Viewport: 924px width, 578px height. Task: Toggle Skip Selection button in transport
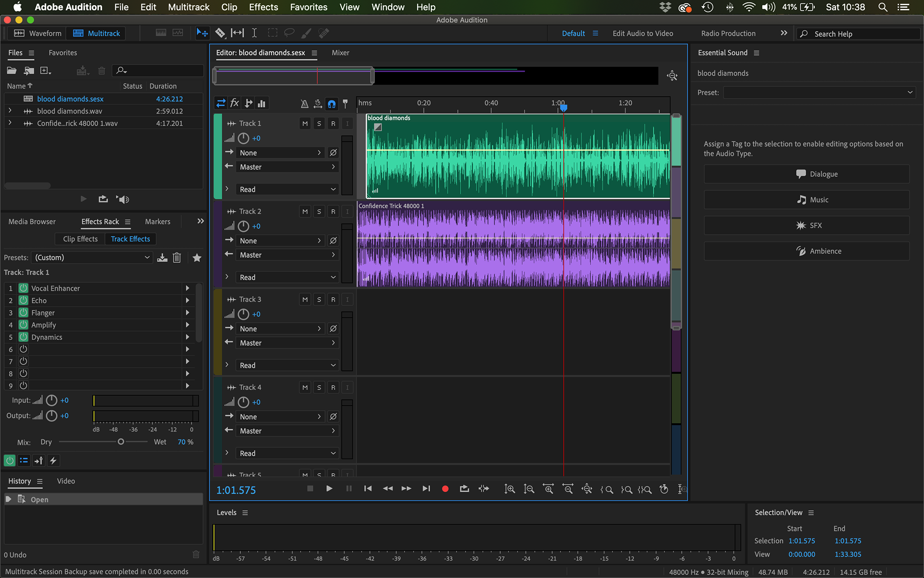click(x=484, y=488)
